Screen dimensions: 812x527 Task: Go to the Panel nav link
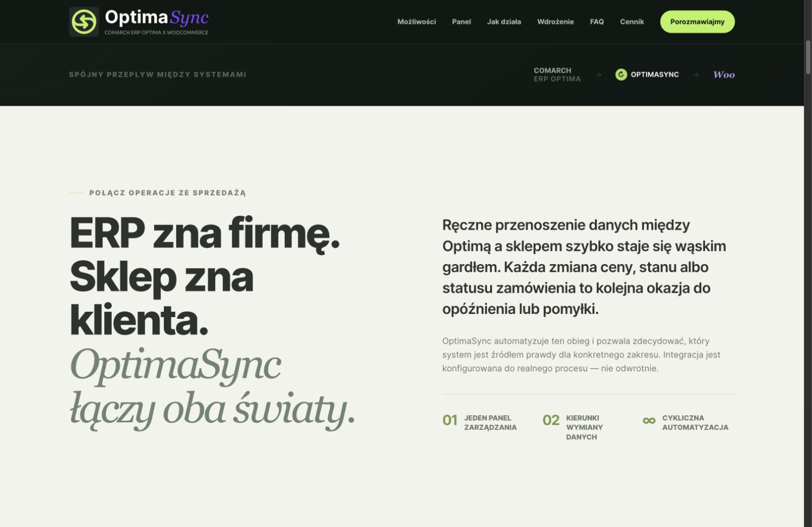click(x=462, y=22)
